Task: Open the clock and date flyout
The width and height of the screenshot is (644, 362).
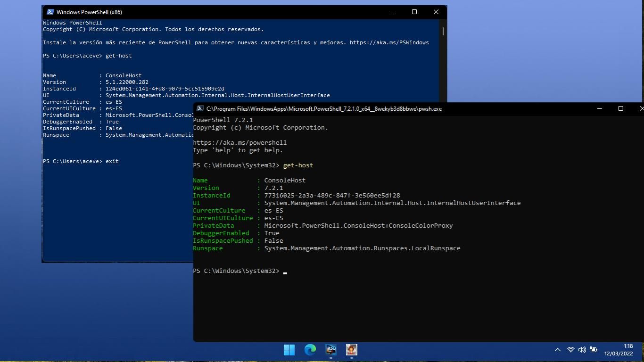Action: 623,350
